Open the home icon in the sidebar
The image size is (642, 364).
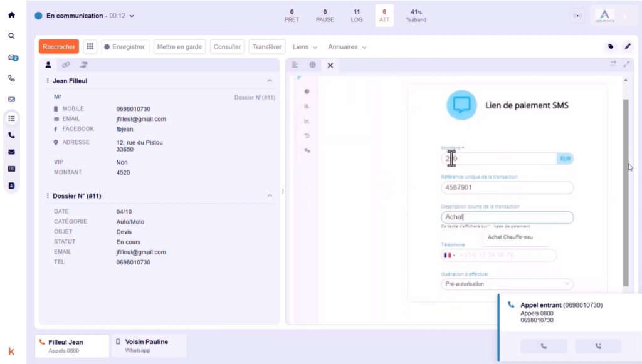click(x=11, y=15)
